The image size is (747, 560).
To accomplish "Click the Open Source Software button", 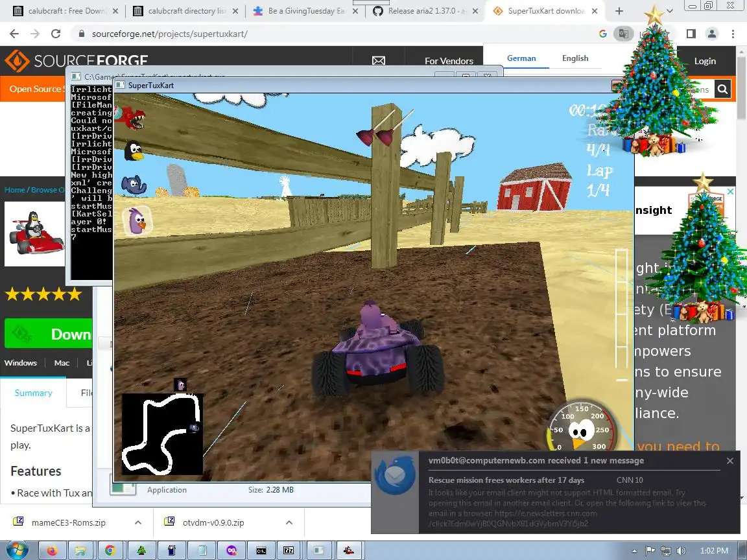I will [x=33, y=89].
